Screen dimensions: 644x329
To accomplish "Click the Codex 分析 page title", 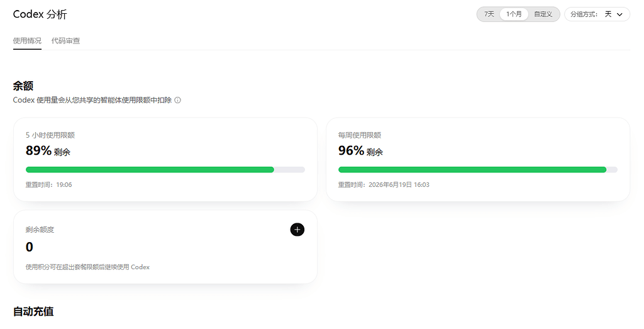I will pyautogui.click(x=40, y=14).
